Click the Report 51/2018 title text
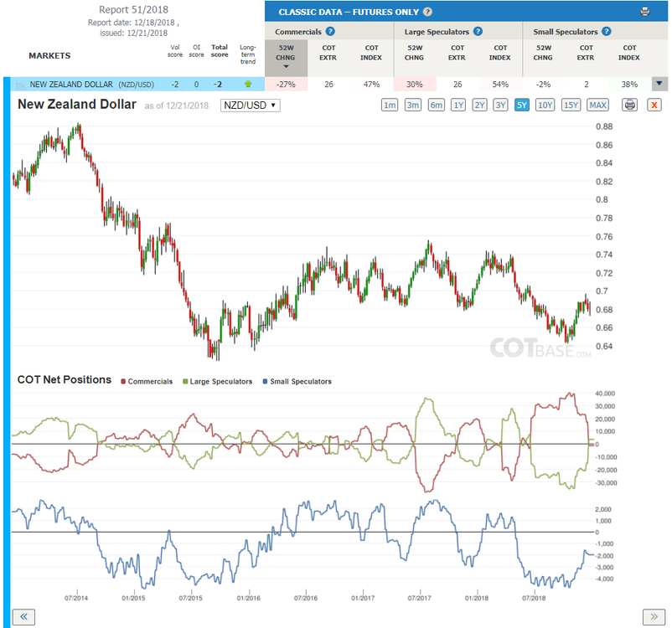The width and height of the screenshot is (672, 628). coord(133,9)
